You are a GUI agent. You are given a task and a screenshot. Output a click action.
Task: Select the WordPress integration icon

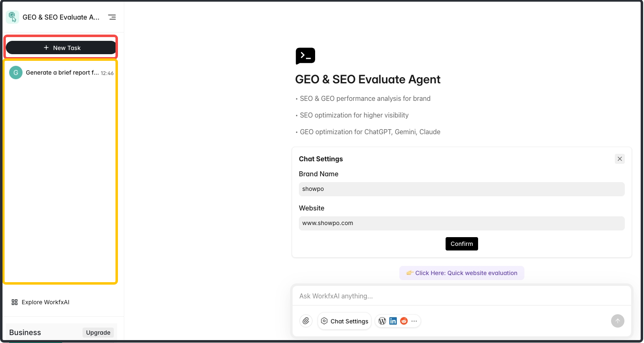point(382,321)
